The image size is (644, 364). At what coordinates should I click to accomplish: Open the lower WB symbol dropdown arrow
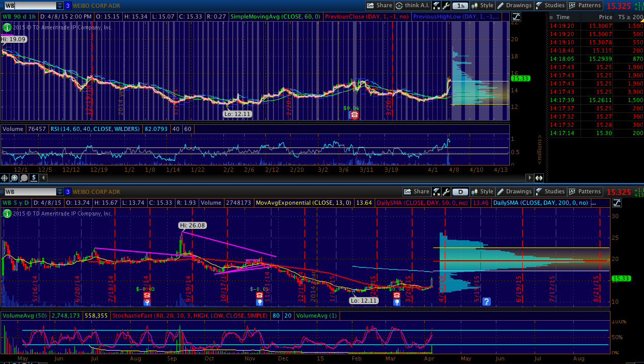(60, 192)
